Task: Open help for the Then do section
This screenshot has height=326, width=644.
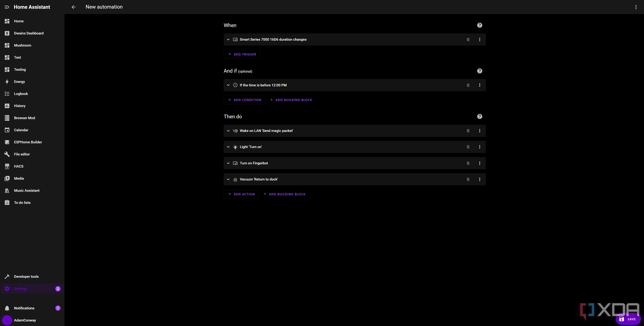Action: pos(480,117)
